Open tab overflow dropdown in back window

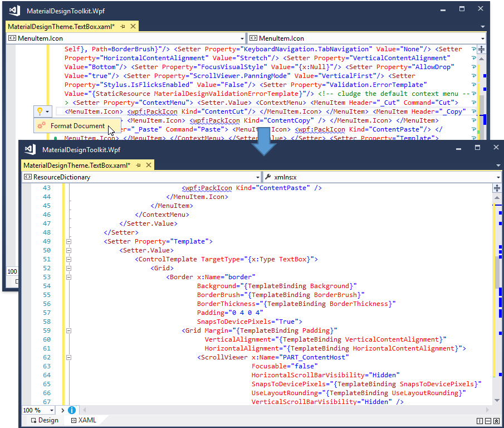[483, 27]
